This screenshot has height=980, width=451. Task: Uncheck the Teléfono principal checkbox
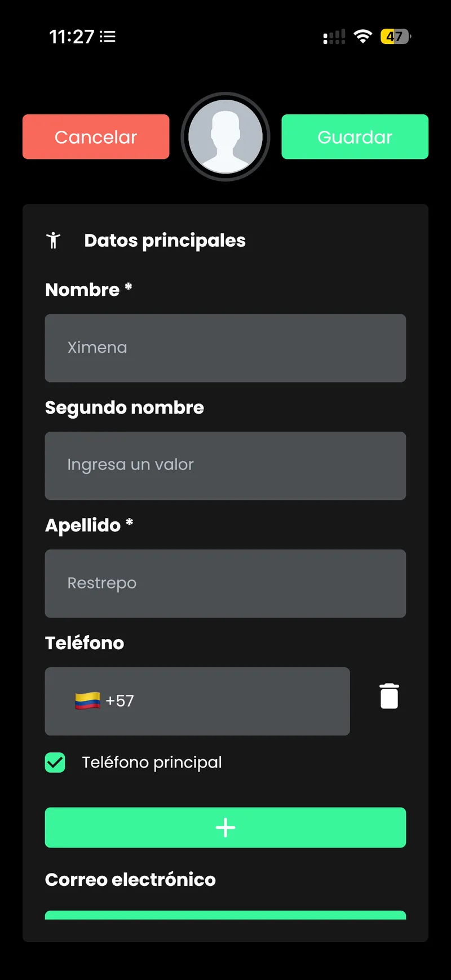pyautogui.click(x=55, y=762)
